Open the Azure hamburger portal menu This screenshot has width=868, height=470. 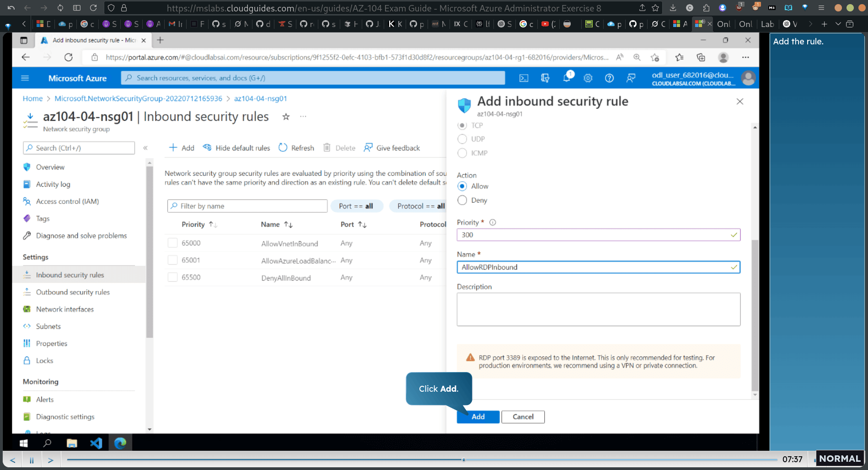(x=25, y=78)
